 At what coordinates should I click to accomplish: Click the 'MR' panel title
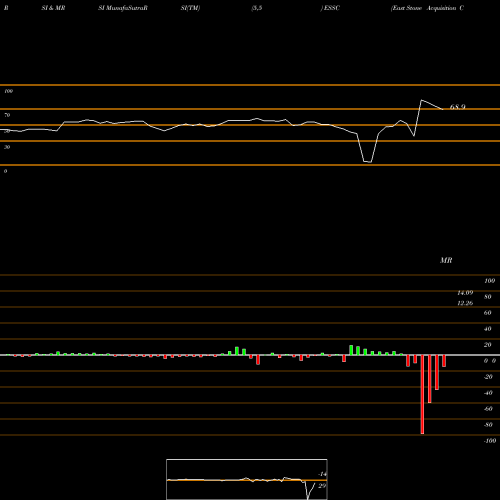(x=446, y=260)
